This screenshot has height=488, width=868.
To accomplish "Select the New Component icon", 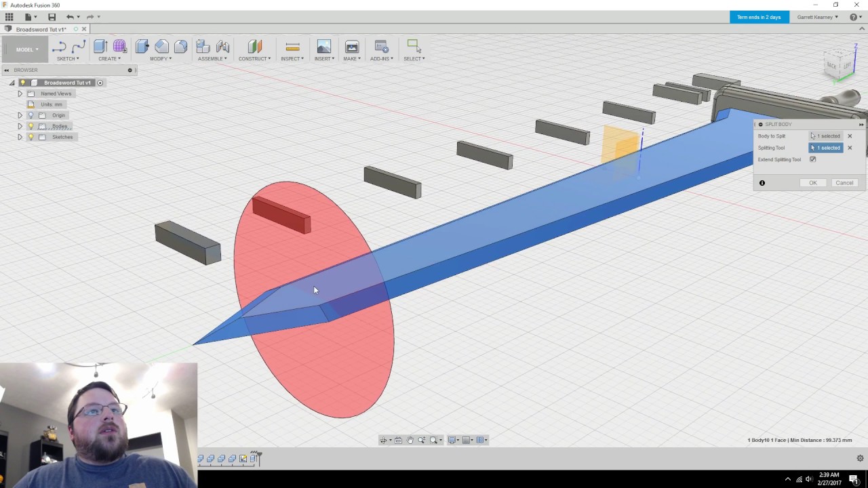I will [203, 46].
